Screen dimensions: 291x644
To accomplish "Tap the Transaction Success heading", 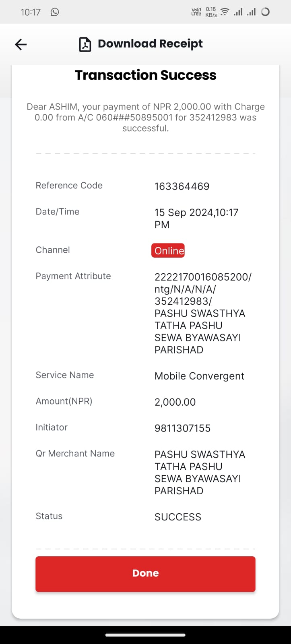I will pyautogui.click(x=145, y=75).
